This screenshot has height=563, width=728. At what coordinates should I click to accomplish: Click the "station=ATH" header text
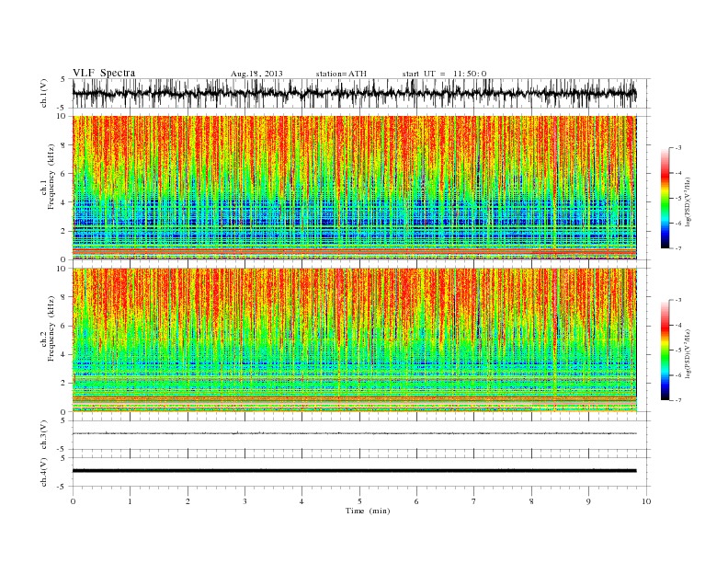341,74
